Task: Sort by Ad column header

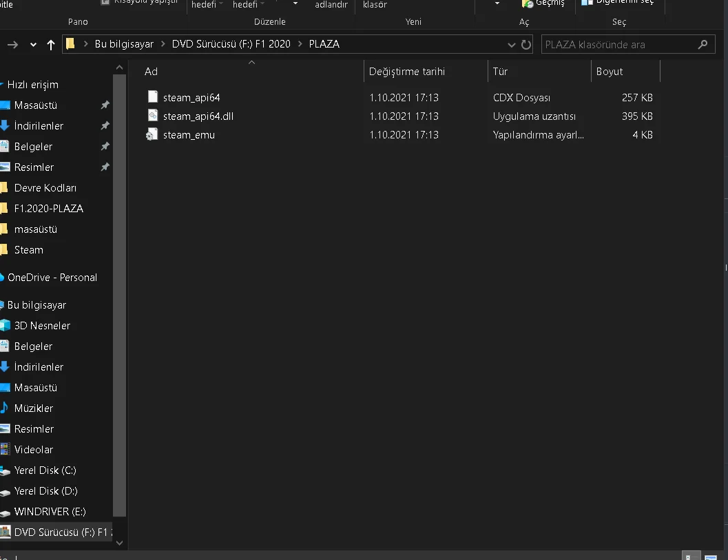Action: 151,72
